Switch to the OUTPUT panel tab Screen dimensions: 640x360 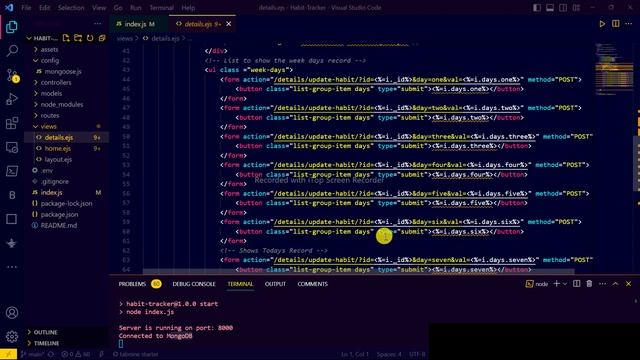point(275,284)
